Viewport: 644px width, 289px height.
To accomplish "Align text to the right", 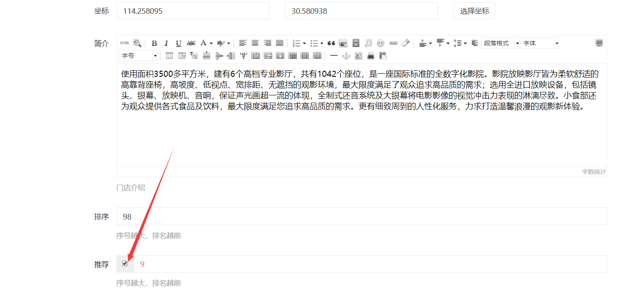I will point(267,43).
